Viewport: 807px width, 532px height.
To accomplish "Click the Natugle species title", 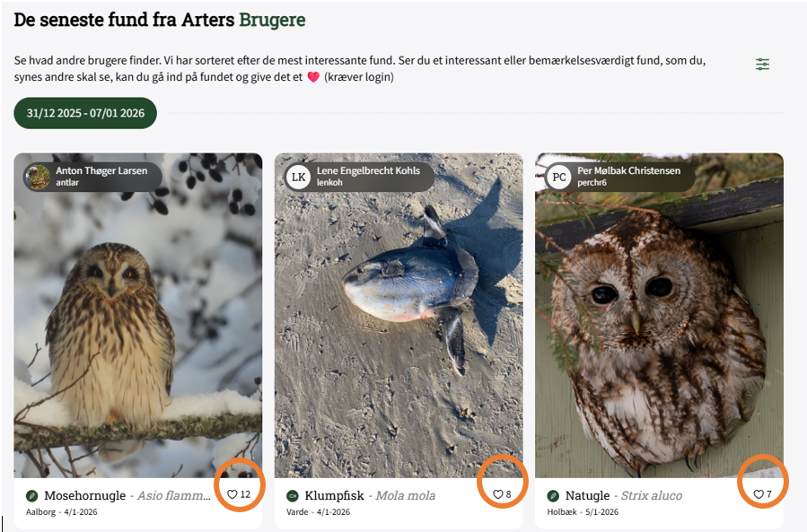I will coord(587,496).
